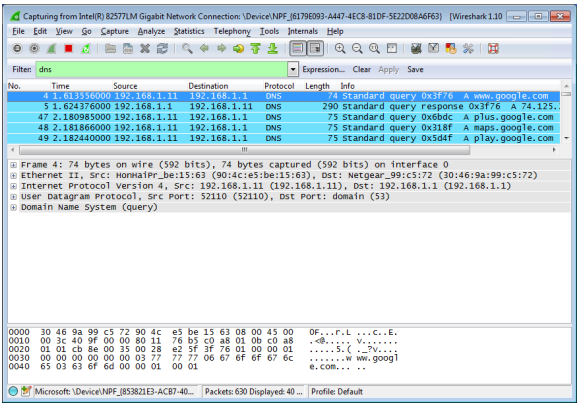Toggle auto scroll in live capture
This screenshot has height=409, width=584.
coord(315,49)
